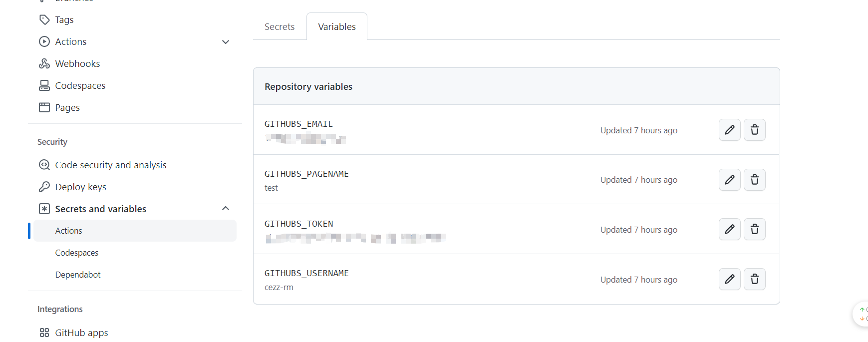
Task: Go to Deploy keys settings
Action: pos(80,187)
